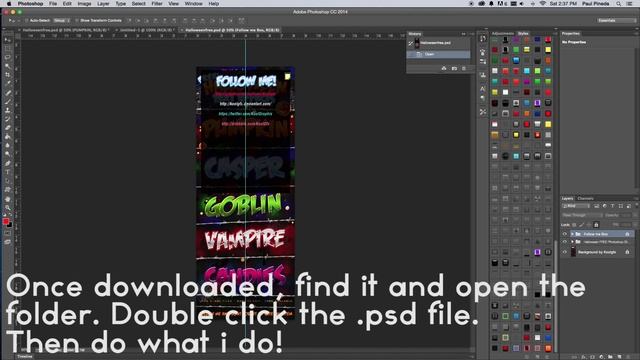Select the Clone Stamp tool
This screenshot has height=360, width=640.
(x=8, y=110)
